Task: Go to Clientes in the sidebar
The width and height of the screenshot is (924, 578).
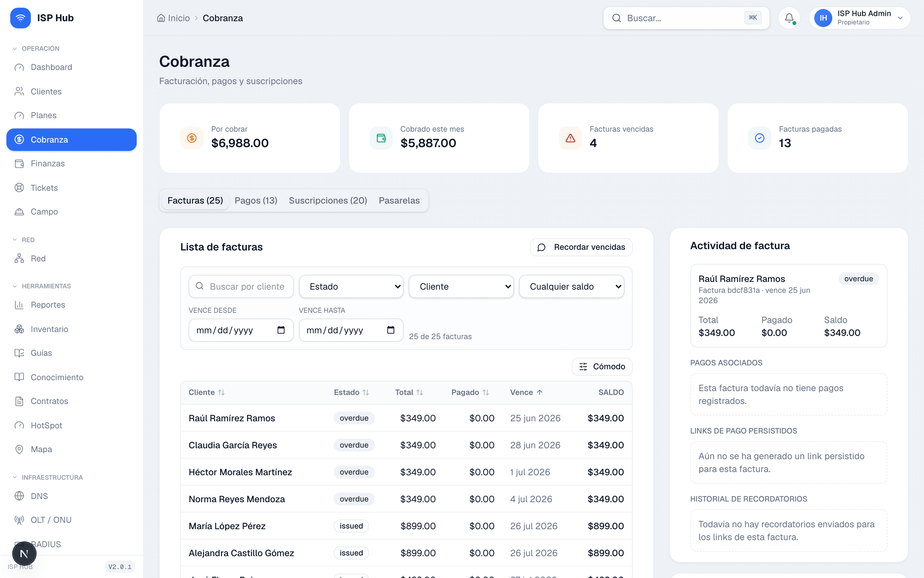Action: pyautogui.click(x=72, y=92)
